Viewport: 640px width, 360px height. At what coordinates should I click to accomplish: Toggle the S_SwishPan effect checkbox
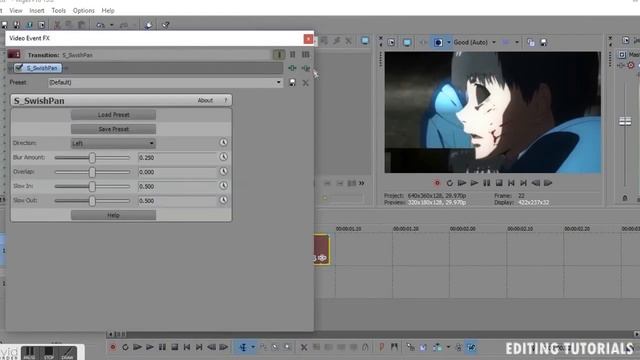click(19, 67)
